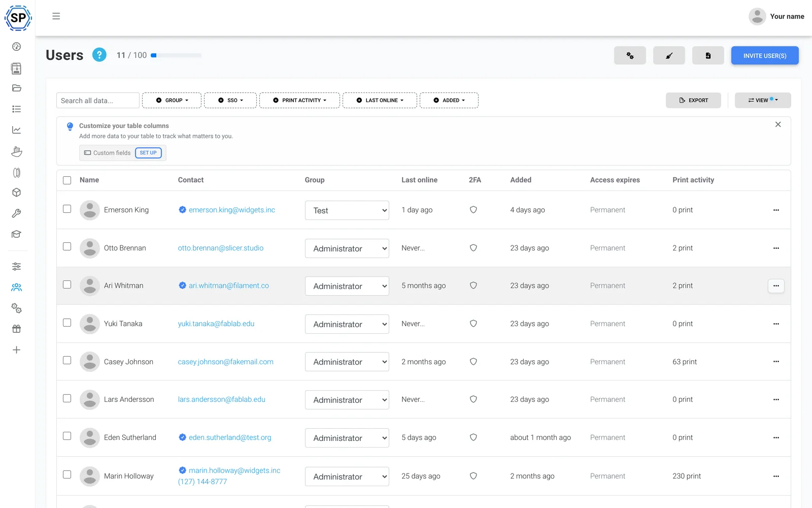Open row actions for Ari Whitman

776,286
